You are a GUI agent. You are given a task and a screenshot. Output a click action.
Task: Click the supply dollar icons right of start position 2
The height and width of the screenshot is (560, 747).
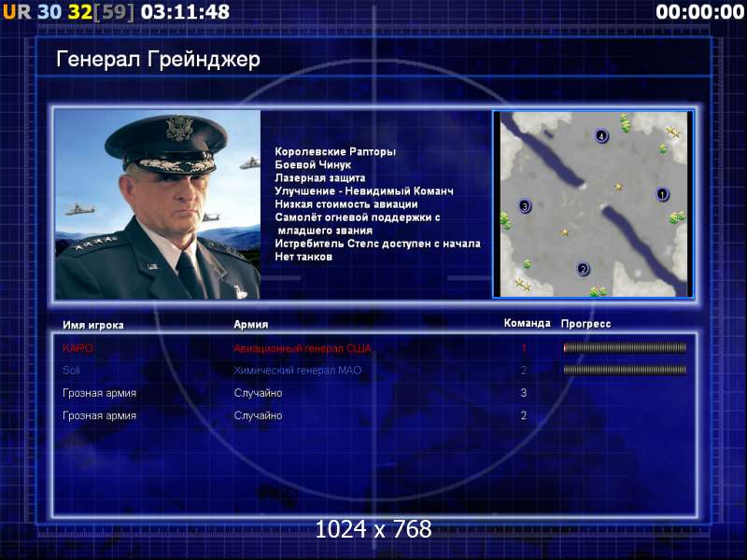(598, 291)
